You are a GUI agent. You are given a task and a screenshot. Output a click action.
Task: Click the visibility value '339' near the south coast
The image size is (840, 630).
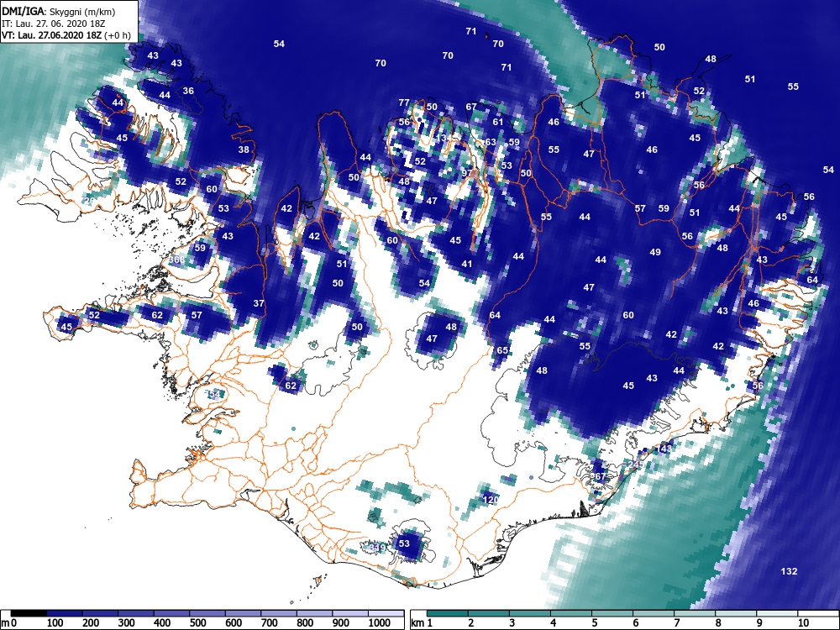point(378,548)
